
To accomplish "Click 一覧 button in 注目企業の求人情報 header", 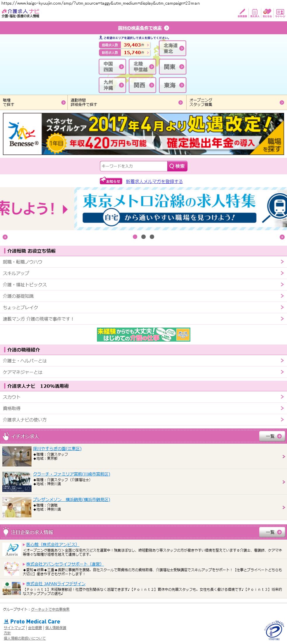I will click(272, 532).
